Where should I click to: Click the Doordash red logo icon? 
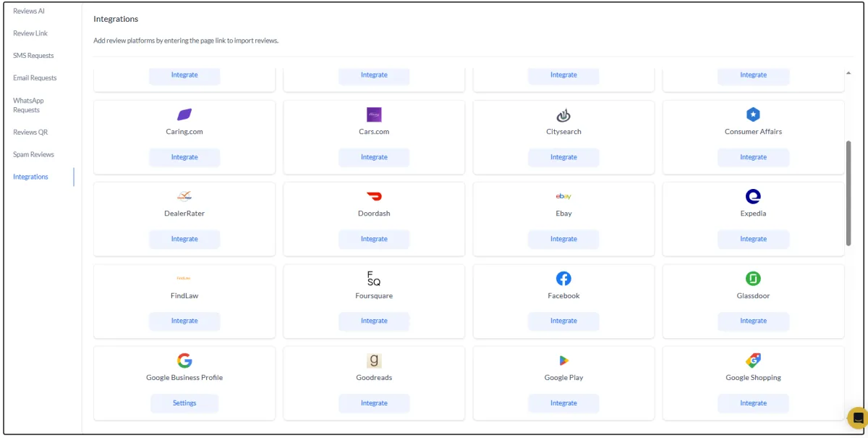[x=374, y=196]
